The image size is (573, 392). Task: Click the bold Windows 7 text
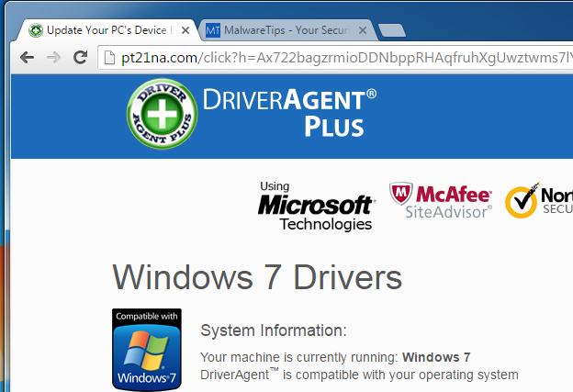point(436,357)
